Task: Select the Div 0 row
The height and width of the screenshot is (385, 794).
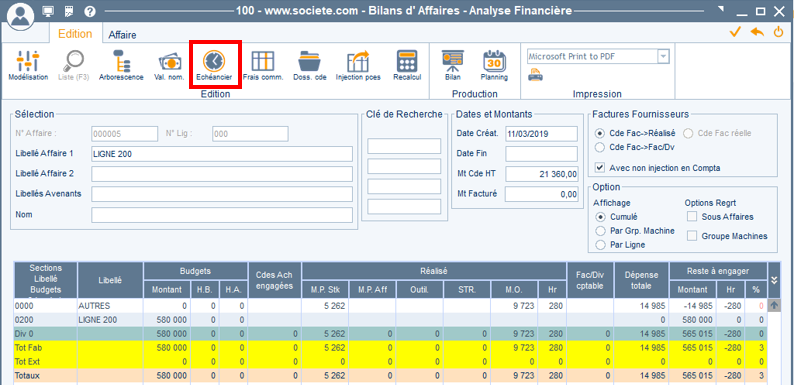Action: [x=390, y=334]
